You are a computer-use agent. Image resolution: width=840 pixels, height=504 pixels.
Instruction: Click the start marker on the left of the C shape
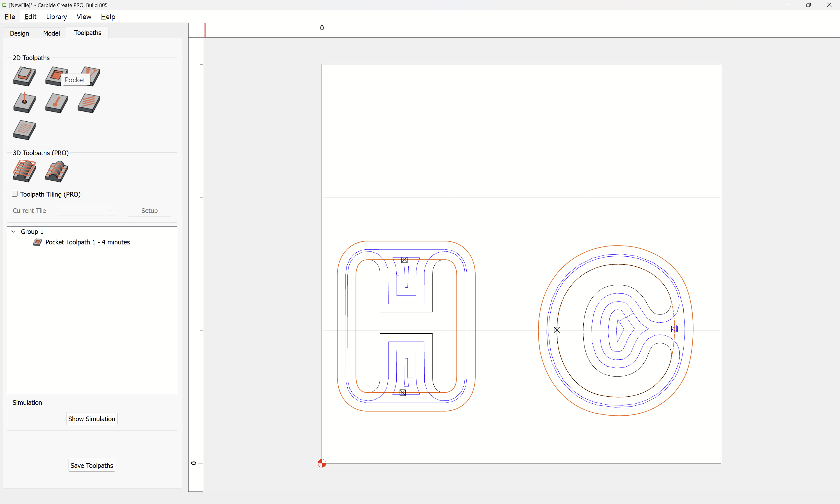[x=557, y=330]
